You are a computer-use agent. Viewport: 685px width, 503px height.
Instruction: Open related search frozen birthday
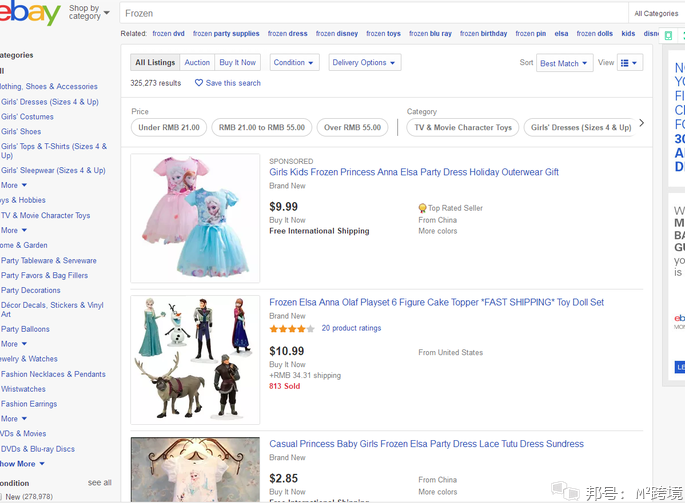pyautogui.click(x=483, y=34)
